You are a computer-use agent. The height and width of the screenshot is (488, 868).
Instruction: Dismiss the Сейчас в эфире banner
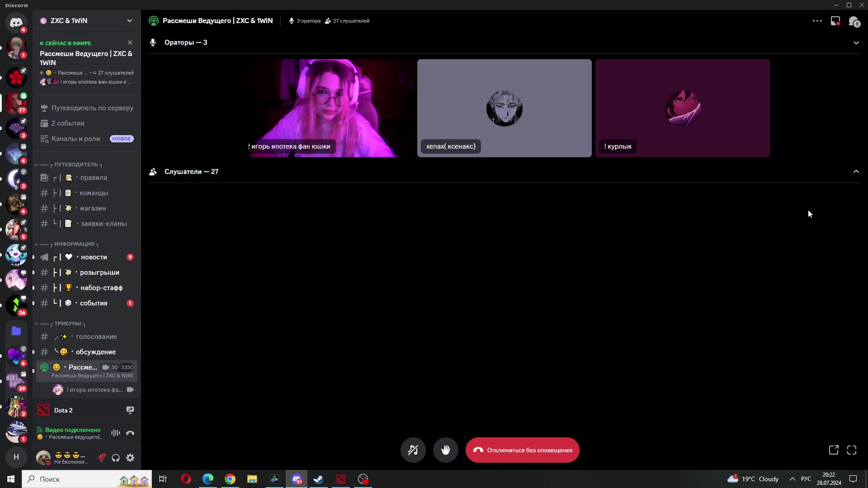coord(130,42)
